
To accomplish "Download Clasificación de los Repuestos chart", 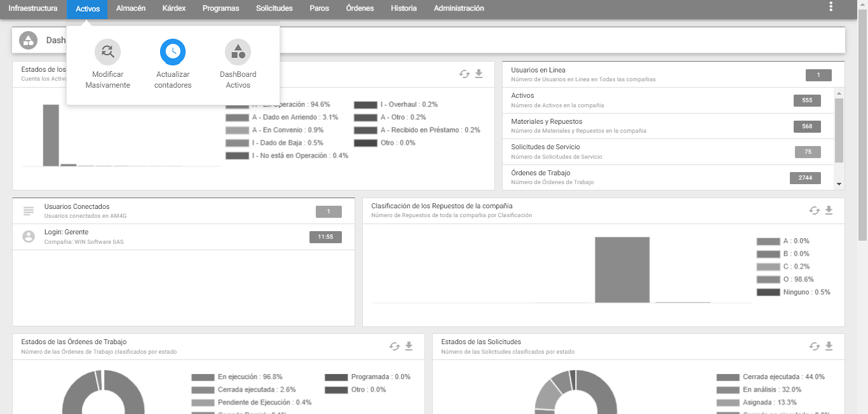I will [829, 211].
